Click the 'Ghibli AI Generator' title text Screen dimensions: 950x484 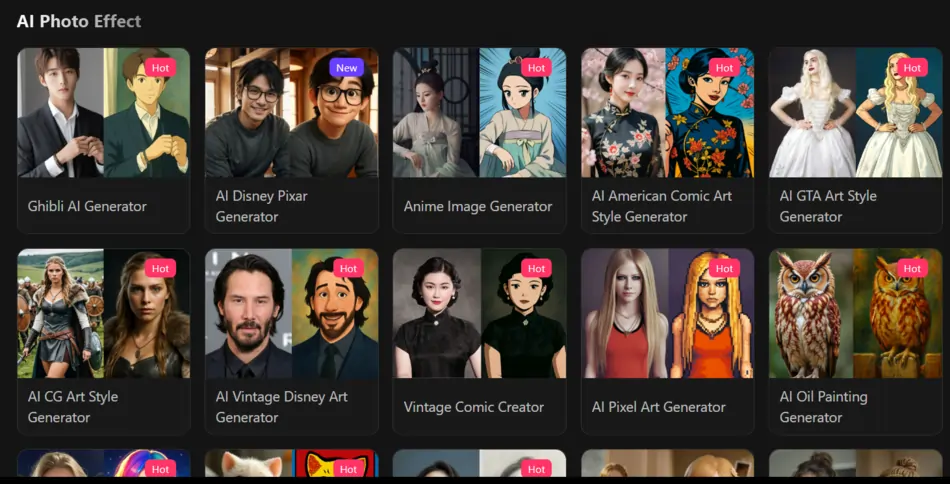tap(87, 207)
